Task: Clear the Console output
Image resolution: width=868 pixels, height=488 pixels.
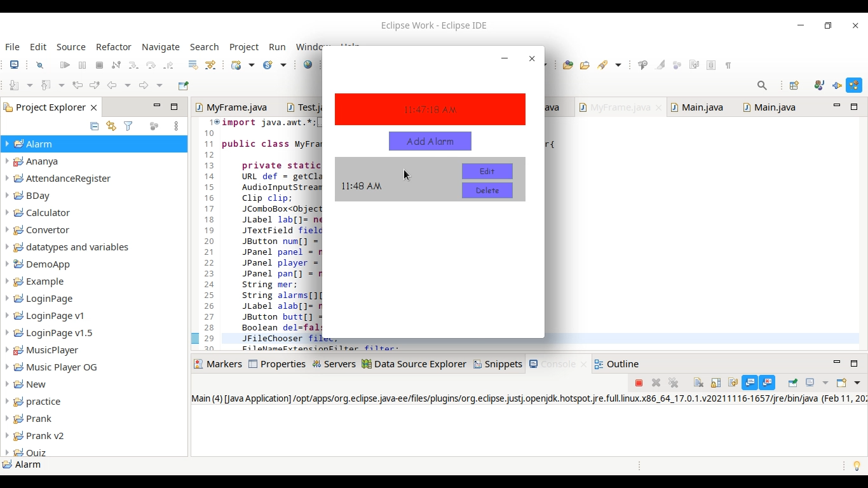Action: [697, 383]
